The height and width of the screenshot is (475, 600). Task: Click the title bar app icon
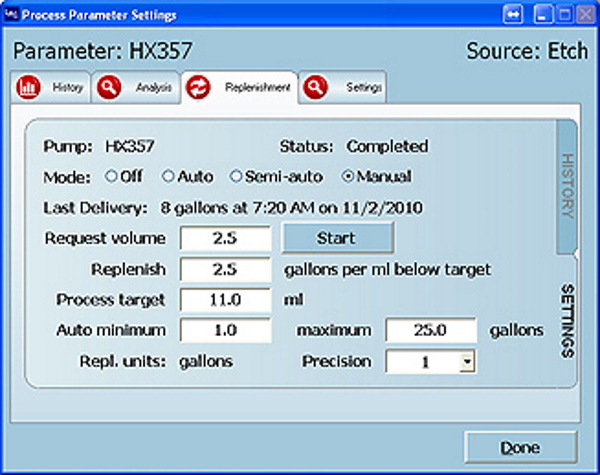[11, 15]
